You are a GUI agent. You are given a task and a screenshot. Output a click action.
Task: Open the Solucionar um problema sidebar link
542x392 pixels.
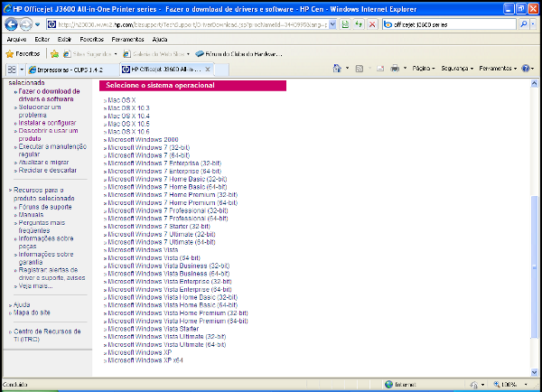click(x=40, y=111)
